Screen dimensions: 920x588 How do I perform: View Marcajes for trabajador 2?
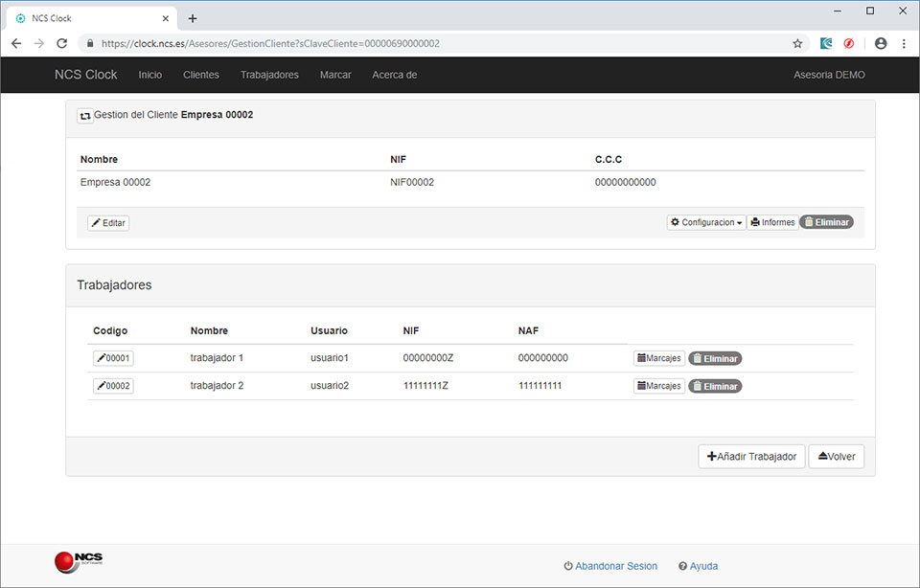tap(658, 386)
